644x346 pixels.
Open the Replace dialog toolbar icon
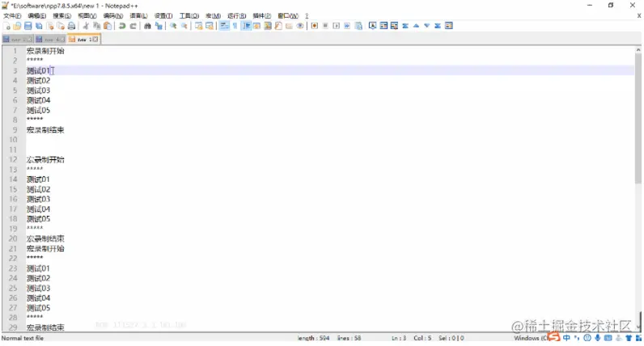click(159, 26)
